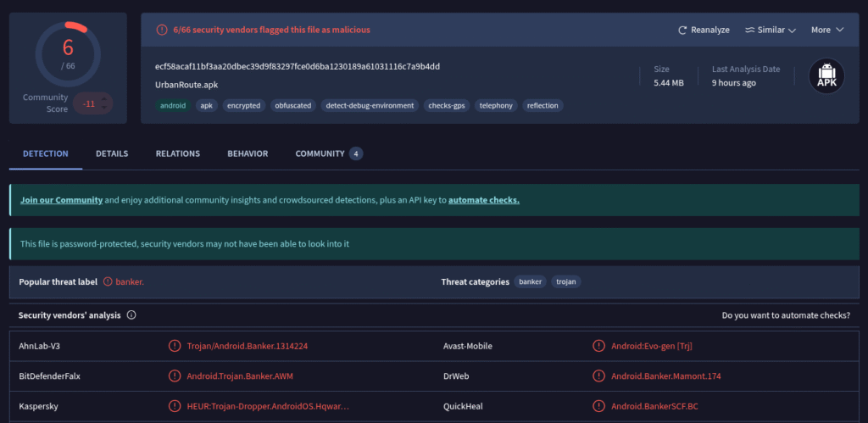The height and width of the screenshot is (423, 868).
Task: Open the Behavior tab
Action: coord(248,153)
